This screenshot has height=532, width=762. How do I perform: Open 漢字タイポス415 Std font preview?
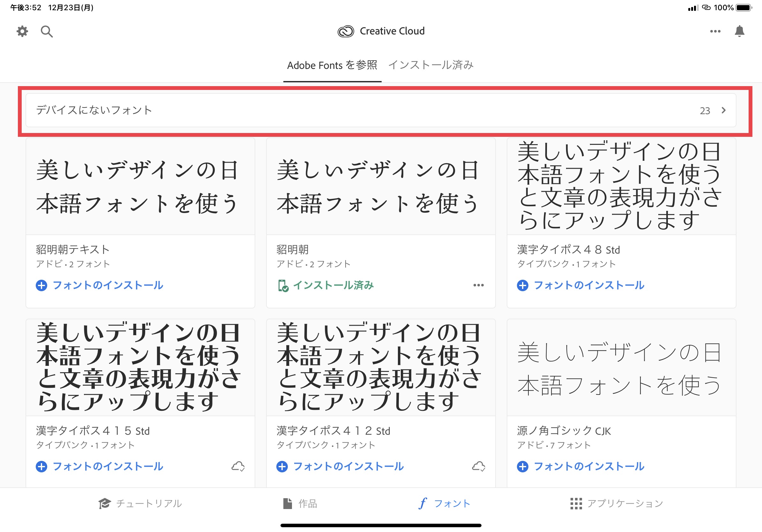click(x=140, y=367)
